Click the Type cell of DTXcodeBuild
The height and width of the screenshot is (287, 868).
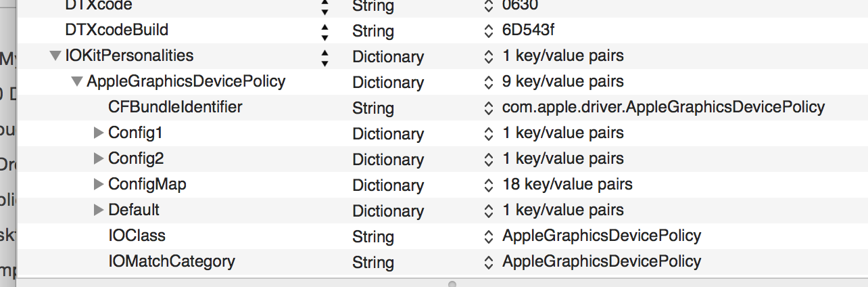(373, 31)
